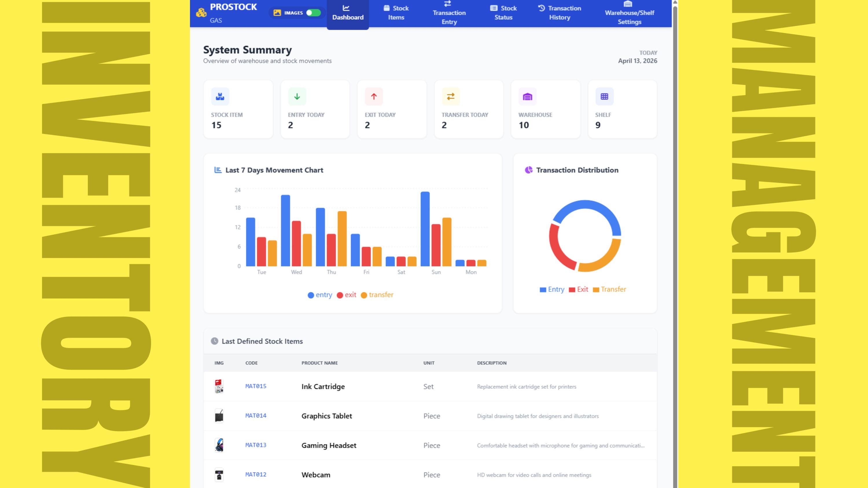Open Transaction History tab
Image resolution: width=868 pixels, height=488 pixels.
560,13
